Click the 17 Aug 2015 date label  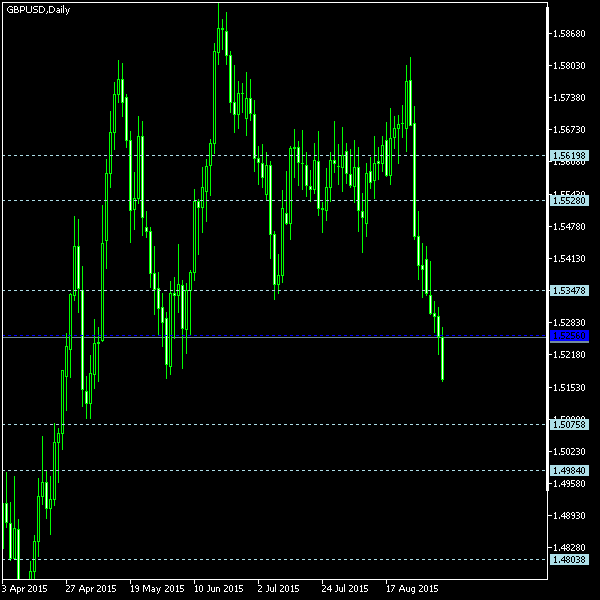click(412, 589)
